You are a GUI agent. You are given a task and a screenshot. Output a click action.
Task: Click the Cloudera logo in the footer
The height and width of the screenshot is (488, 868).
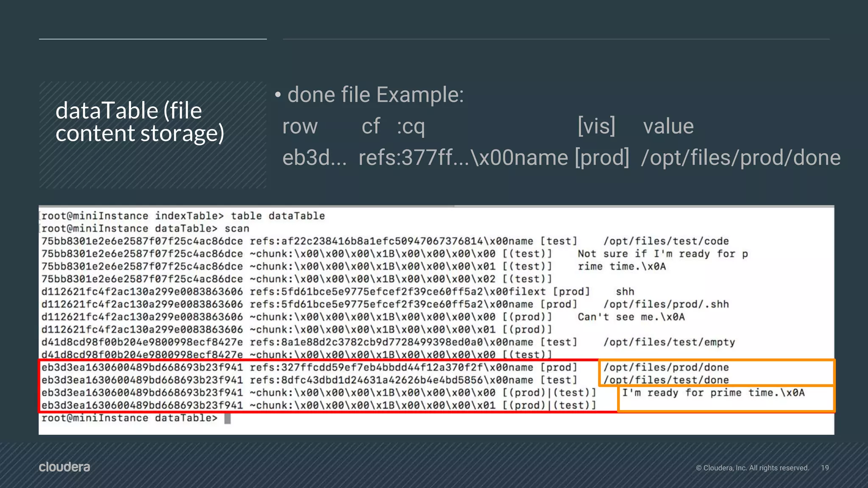click(x=64, y=467)
